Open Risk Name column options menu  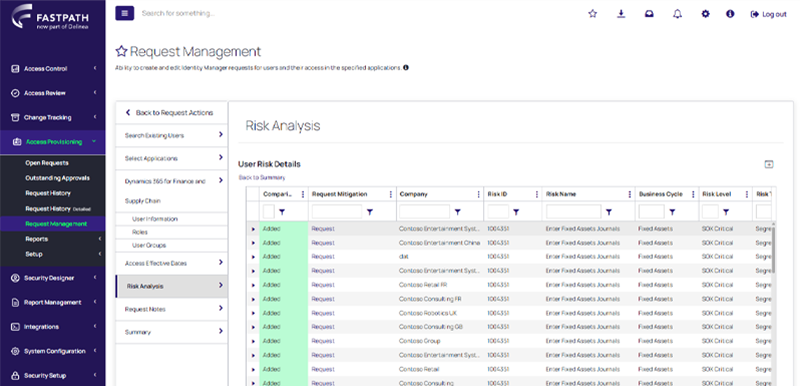[x=630, y=194]
